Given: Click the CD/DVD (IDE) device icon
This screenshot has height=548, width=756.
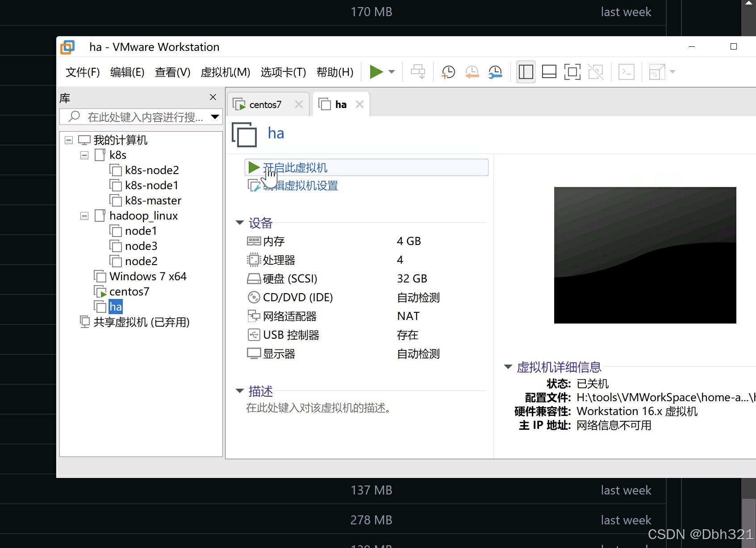Looking at the screenshot, I should tap(254, 297).
